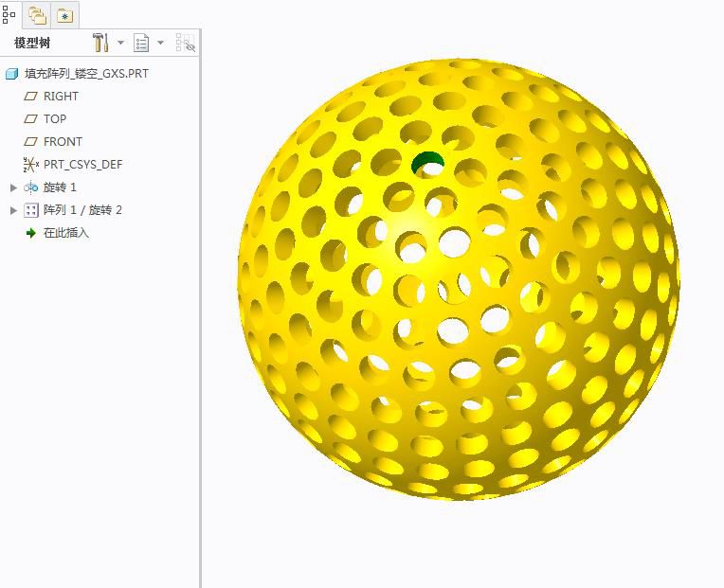724x588 pixels.
Task: Click the model tree settings hammer icon
Action: tap(101, 43)
